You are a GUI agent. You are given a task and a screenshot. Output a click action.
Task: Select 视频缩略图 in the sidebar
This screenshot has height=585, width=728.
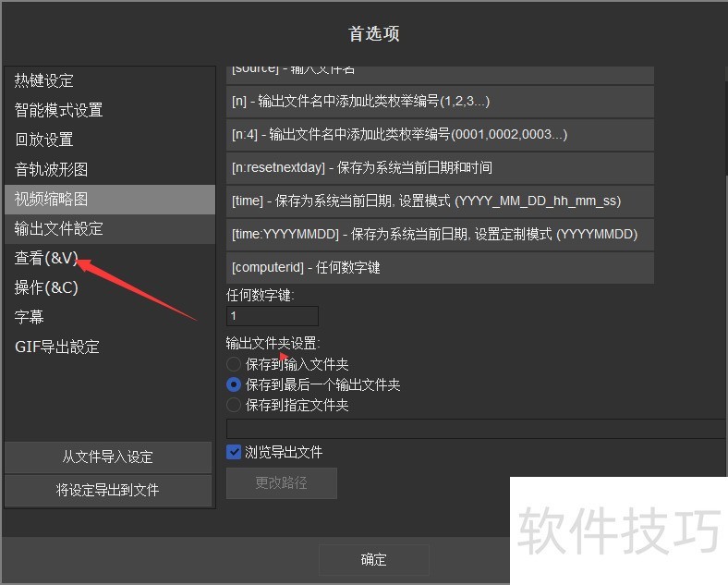coord(52,200)
